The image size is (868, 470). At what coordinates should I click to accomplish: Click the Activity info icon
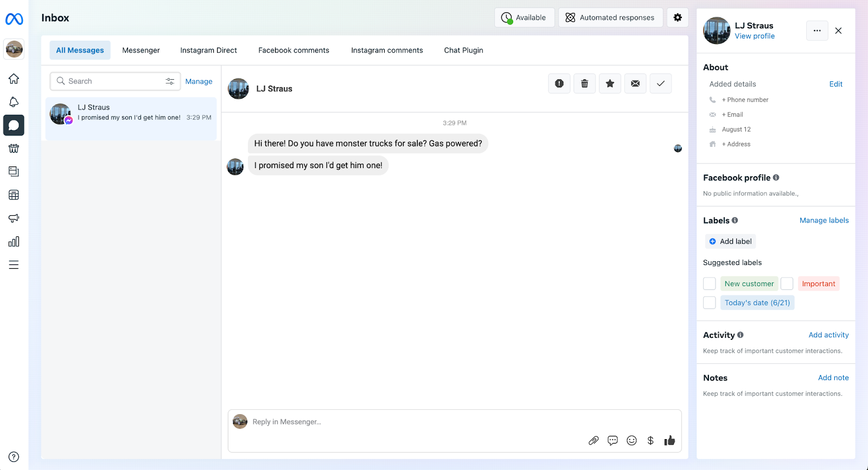741,335
